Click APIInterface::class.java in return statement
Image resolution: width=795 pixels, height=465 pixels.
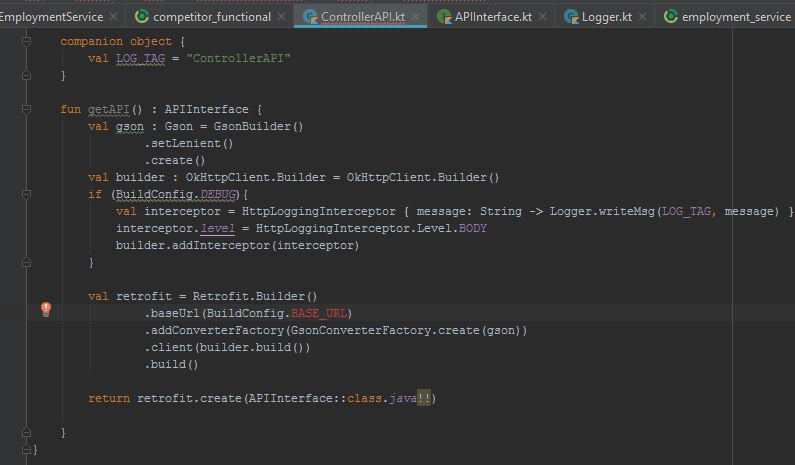332,399
